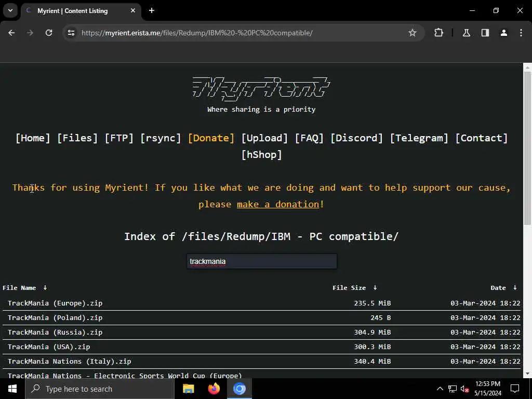Sort by File Name column arrow
Viewport: 532px width, 399px height.
(x=45, y=288)
